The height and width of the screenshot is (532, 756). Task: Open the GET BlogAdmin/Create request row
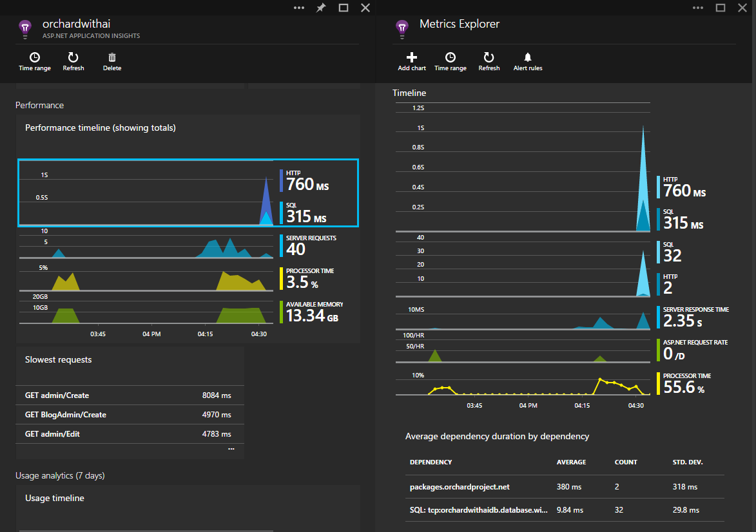[x=130, y=414]
